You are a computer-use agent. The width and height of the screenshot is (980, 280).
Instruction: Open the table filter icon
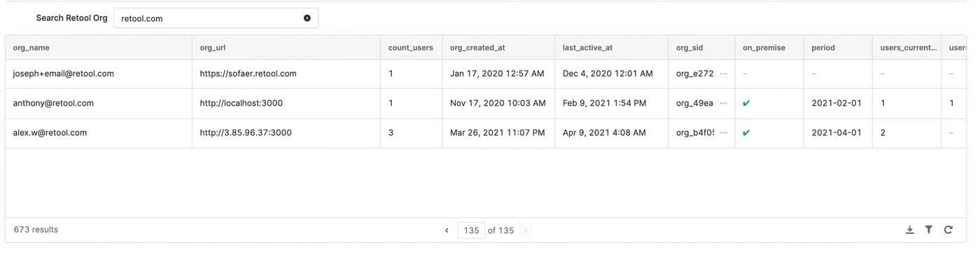pos(928,230)
